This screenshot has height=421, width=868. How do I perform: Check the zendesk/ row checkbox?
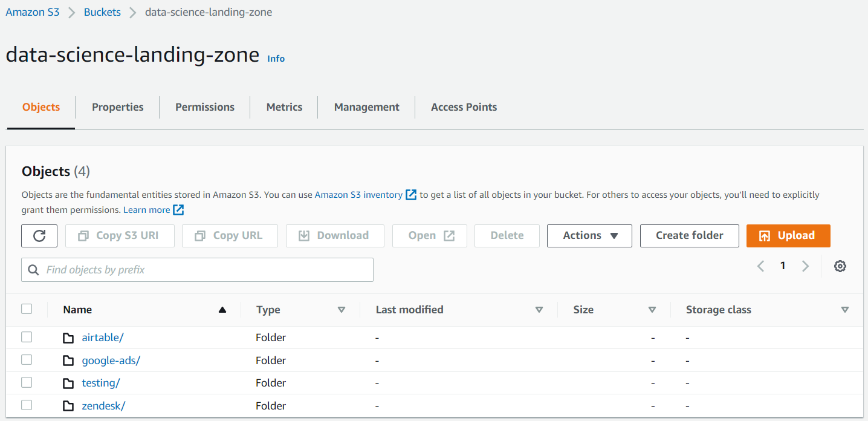pos(27,405)
